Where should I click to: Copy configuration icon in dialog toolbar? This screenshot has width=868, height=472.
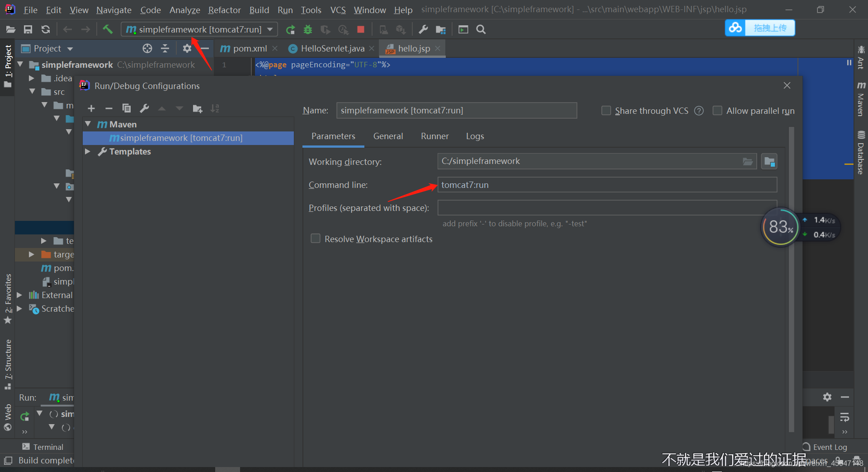click(x=127, y=108)
